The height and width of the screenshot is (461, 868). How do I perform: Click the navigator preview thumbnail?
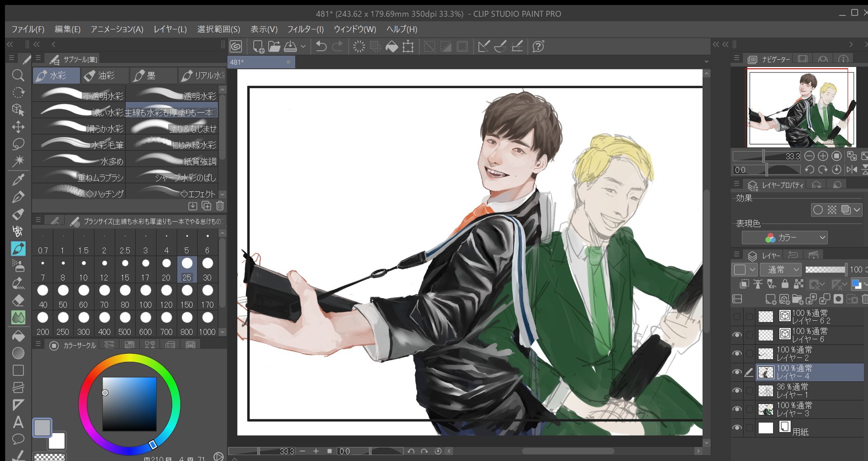coord(801,108)
